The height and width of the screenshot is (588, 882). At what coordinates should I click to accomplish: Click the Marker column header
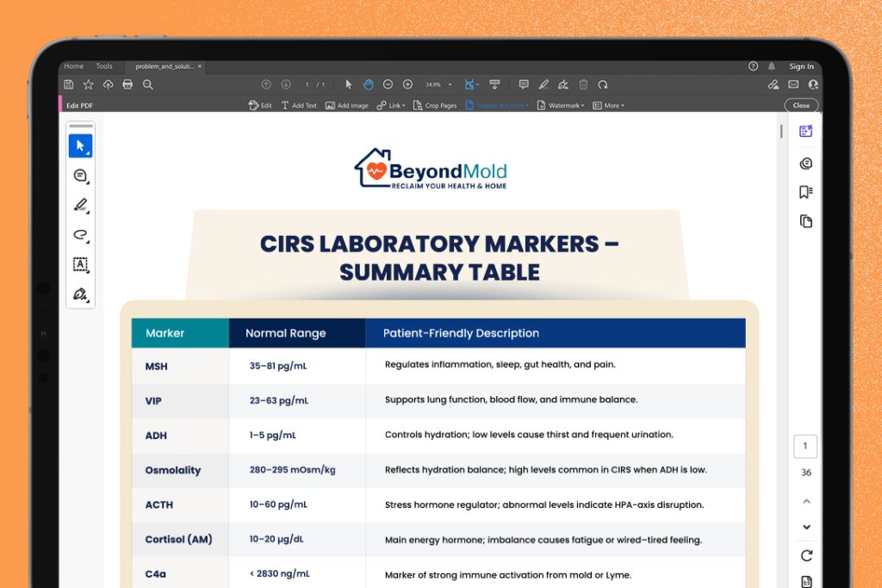[x=180, y=333]
